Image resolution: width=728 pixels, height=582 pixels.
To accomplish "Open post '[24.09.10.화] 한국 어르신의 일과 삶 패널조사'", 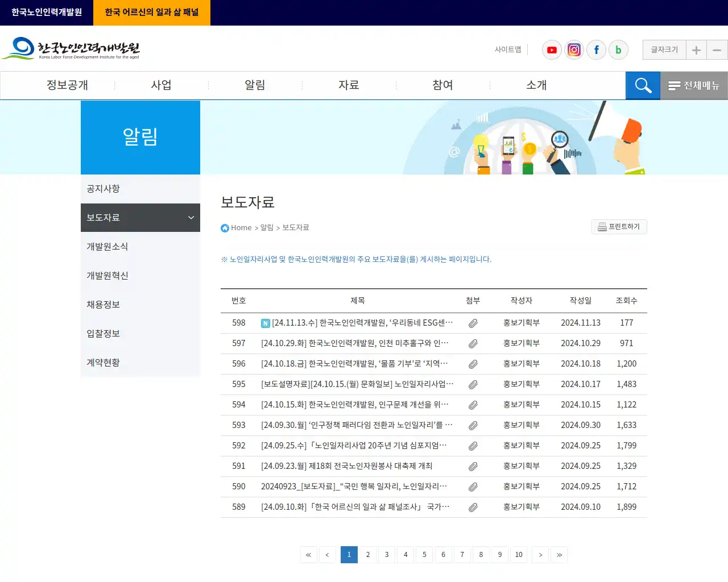I will (355, 507).
